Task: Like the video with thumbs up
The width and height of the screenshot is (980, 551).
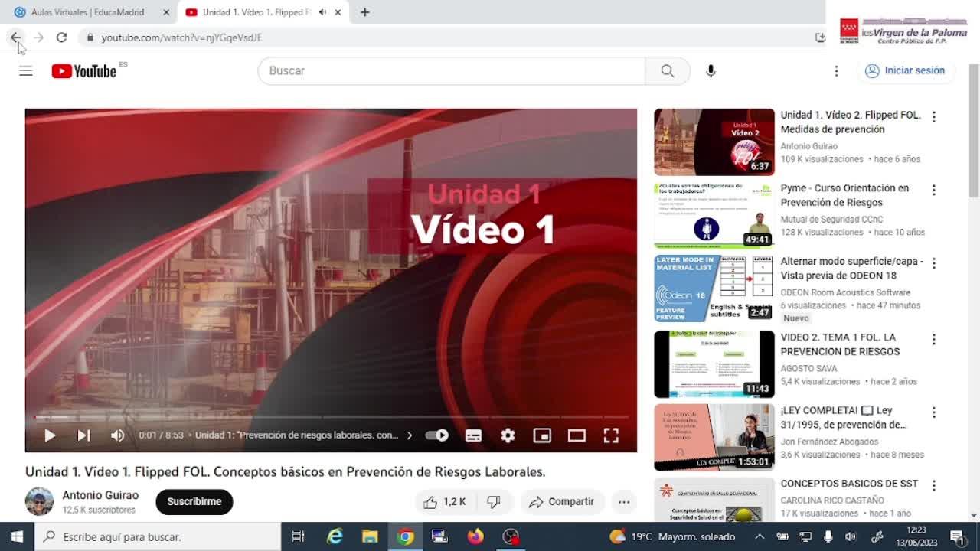Action: click(x=445, y=502)
